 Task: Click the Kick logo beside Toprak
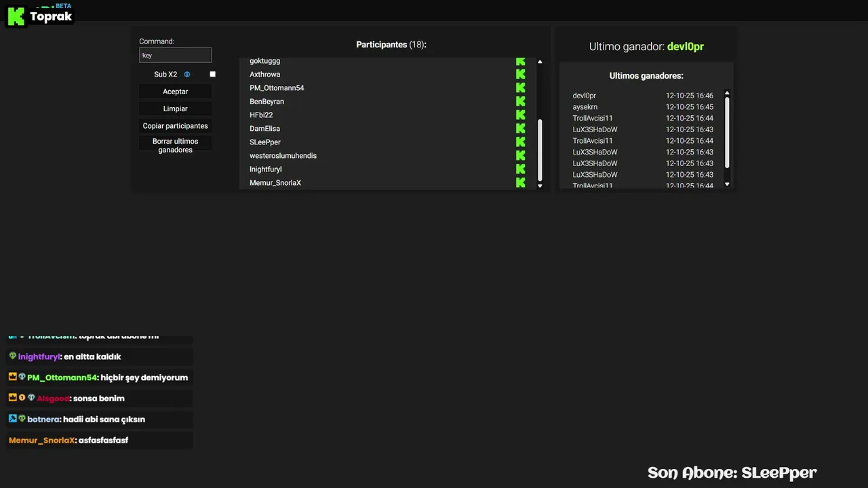(x=16, y=17)
